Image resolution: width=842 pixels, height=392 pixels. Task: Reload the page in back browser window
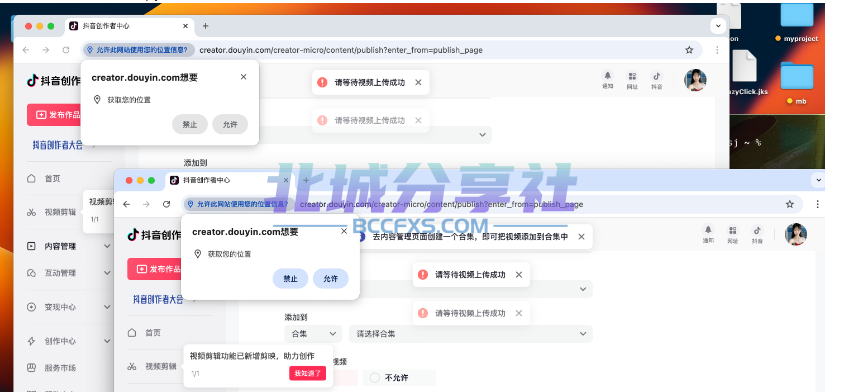[x=66, y=50]
